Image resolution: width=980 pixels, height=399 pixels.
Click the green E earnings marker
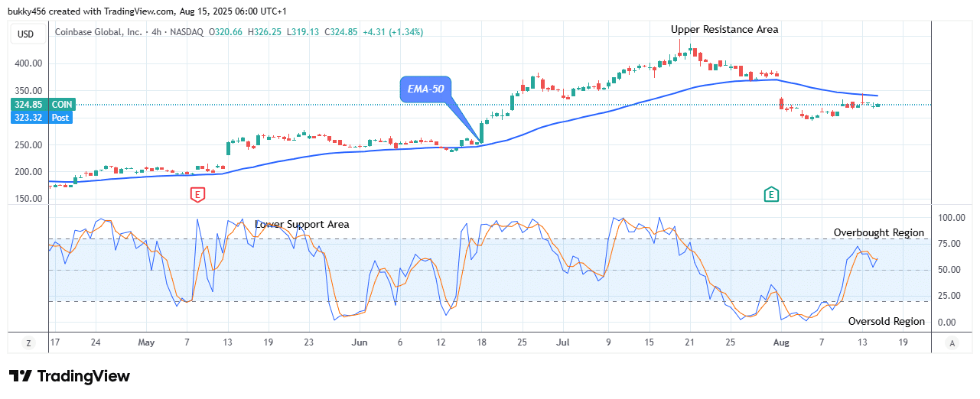[771, 195]
